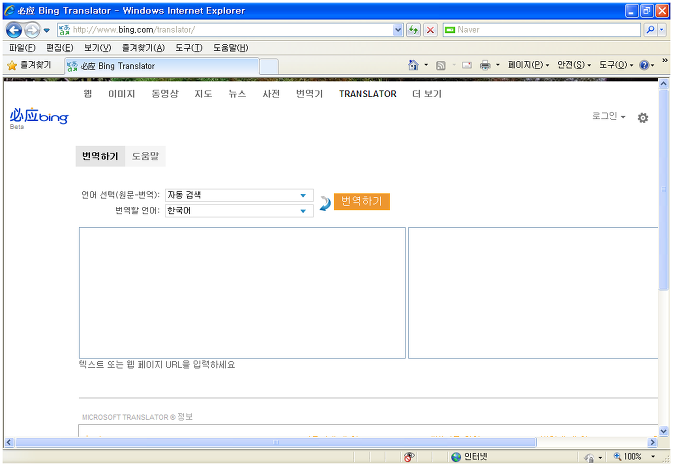Select the 도움말 tab
This screenshot has height=466, width=673.
pos(145,156)
